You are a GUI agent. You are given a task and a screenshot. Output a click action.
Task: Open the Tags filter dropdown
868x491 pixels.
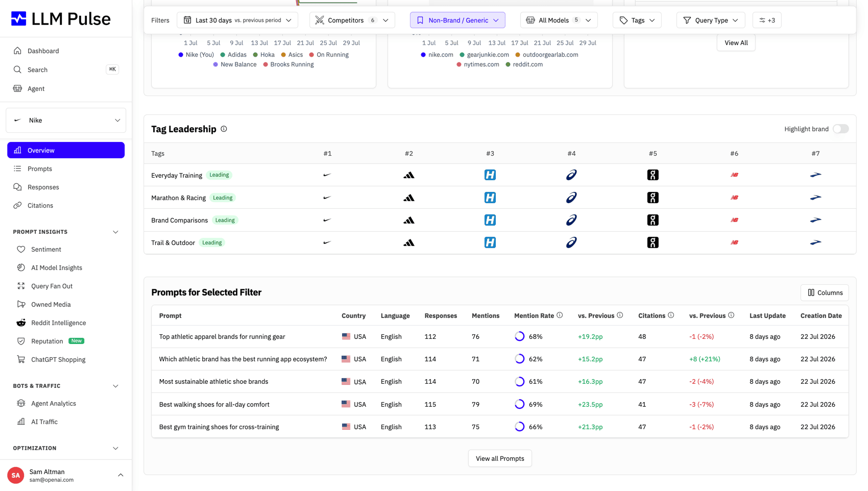637,20
